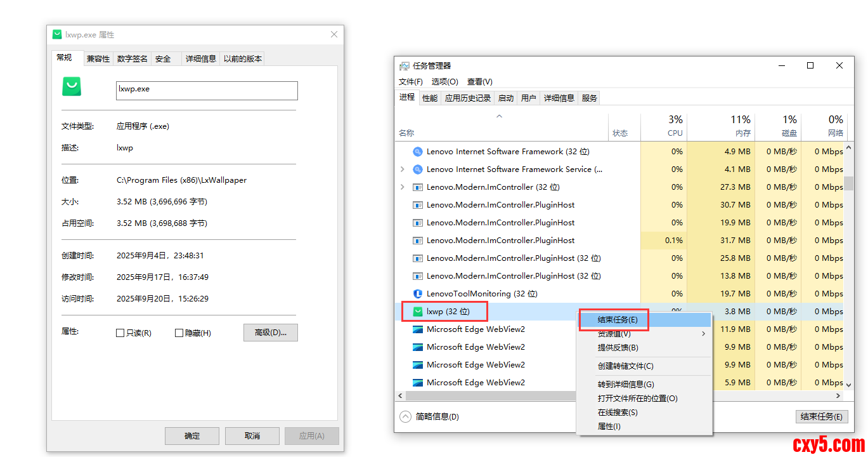Click the LenovoToolMonitoring shield icon
This screenshot has height=457, width=868.
pos(417,294)
